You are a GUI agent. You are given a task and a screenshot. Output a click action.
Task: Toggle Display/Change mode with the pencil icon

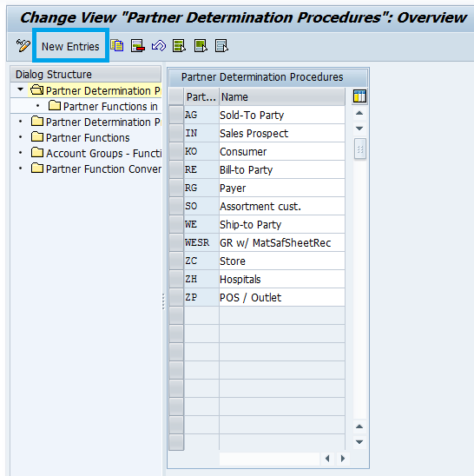coord(23,46)
